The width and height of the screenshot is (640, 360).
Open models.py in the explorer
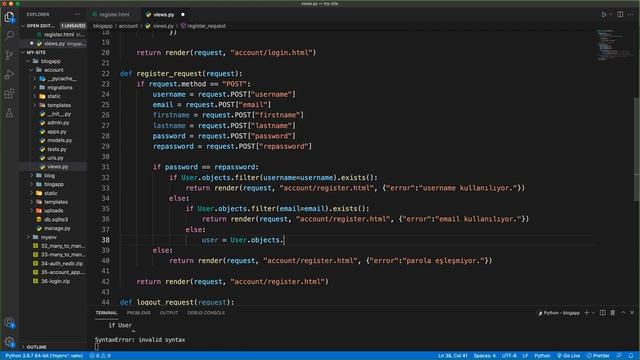pyautogui.click(x=60, y=140)
